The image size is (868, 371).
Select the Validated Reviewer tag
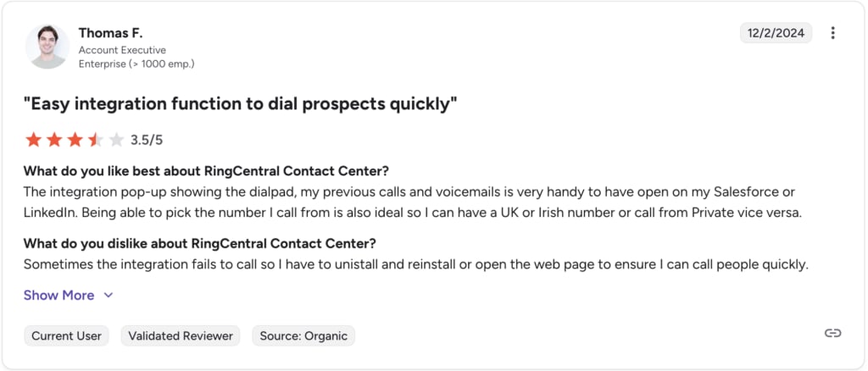181,335
